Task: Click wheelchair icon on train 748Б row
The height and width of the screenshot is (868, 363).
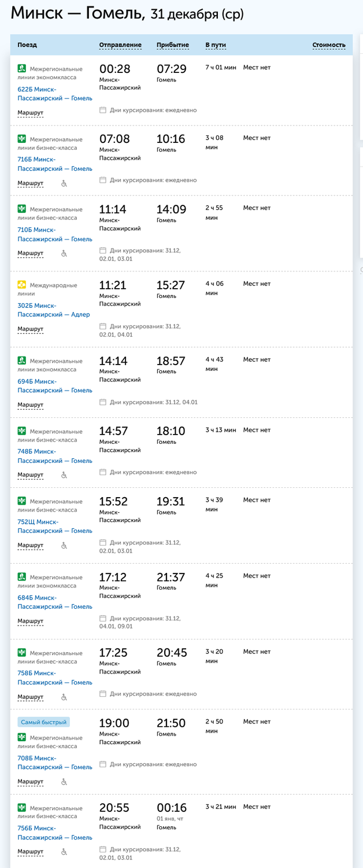Action: pos(64,475)
